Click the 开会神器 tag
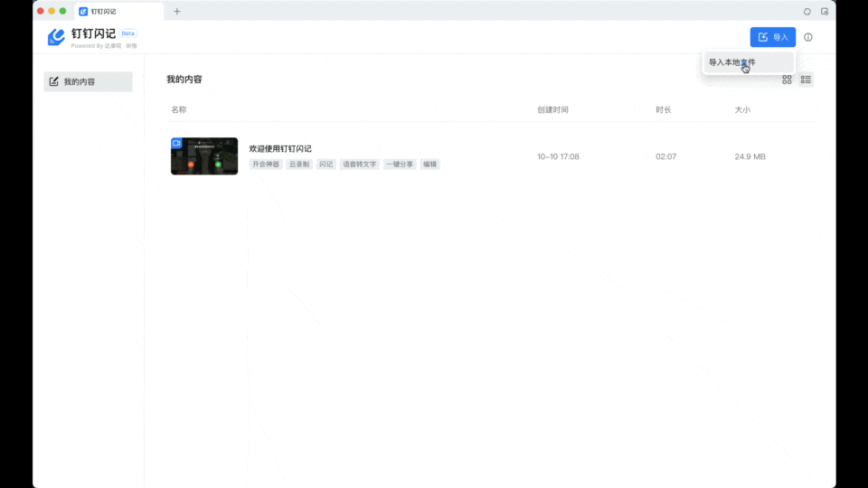The width and height of the screenshot is (868, 488). tap(266, 164)
